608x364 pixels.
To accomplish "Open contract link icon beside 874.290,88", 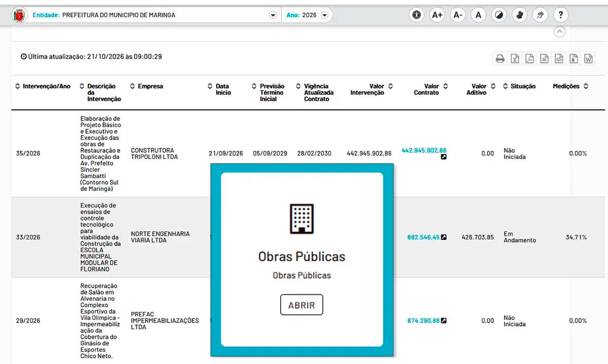I will pos(444,320).
